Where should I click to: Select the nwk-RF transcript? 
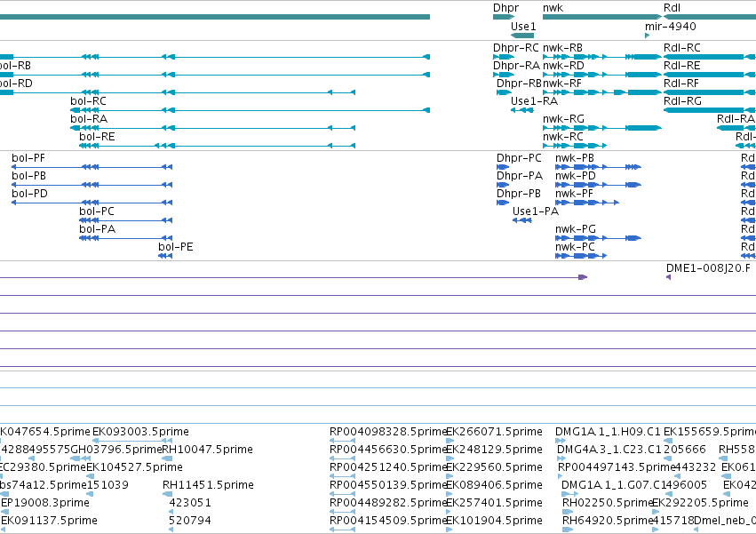(x=602, y=92)
